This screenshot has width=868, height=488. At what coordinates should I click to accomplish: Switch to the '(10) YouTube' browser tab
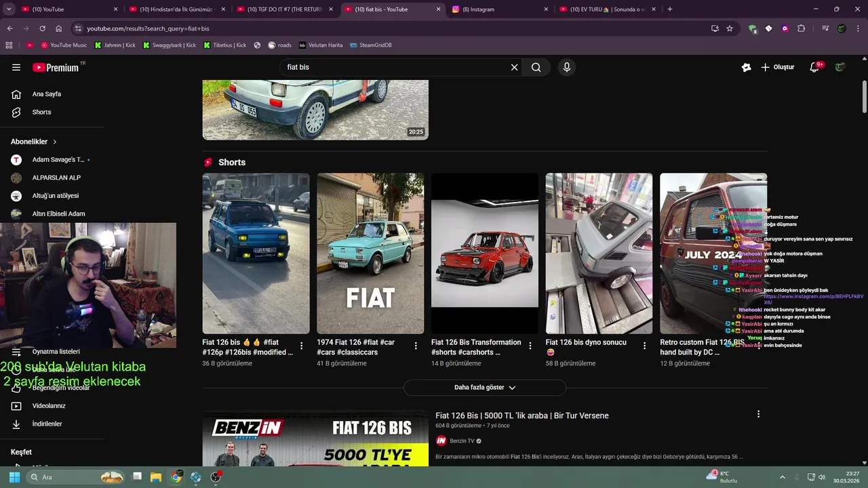[68, 9]
